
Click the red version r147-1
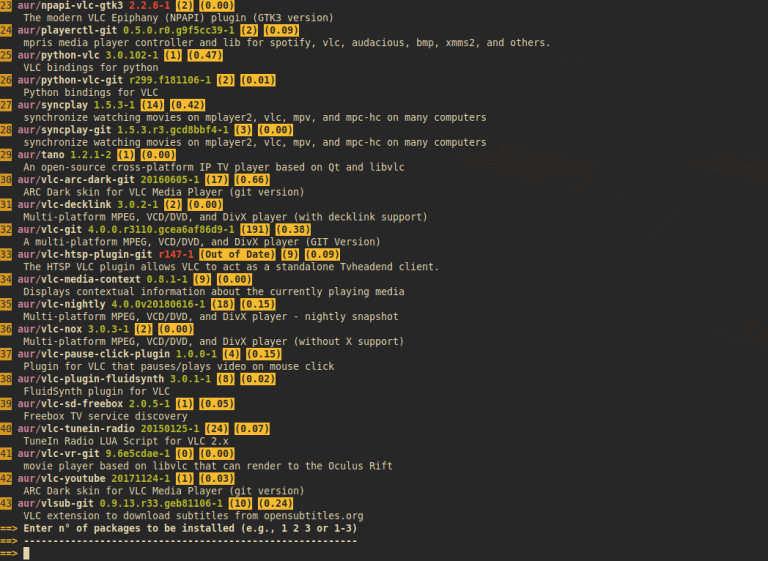[x=176, y=255]
